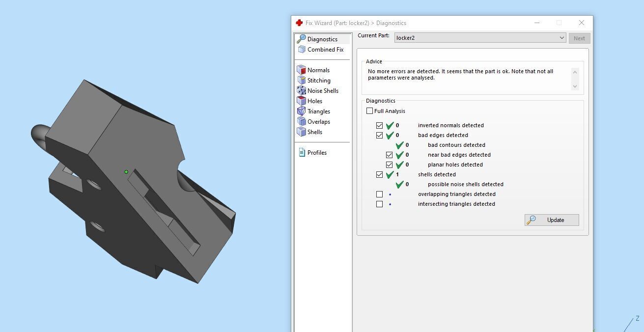The image size is (644, 332).
Task: Open the Profiles page label
Action: pyautogui.click(x=317, y=153)
